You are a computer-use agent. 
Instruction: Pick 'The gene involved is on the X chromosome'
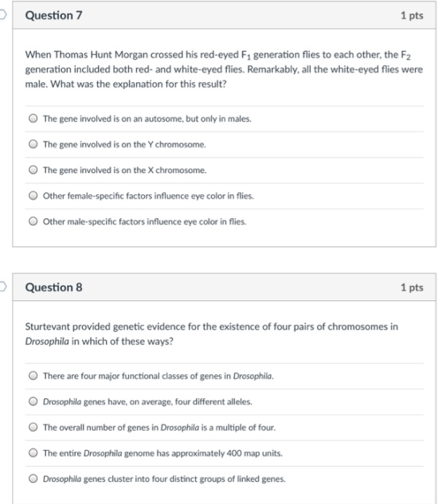click(x=33, y=170)
